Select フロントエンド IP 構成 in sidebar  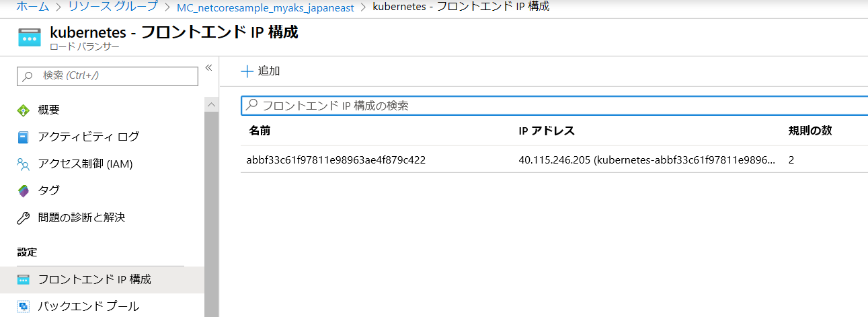102,279
